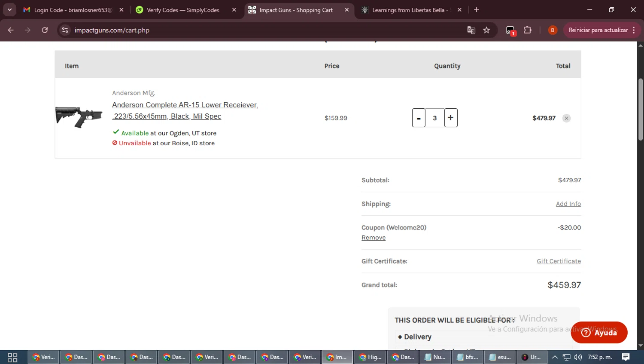Click the Gift Certificate link
The image size is (644, 364).
click(x=559, y=261)
